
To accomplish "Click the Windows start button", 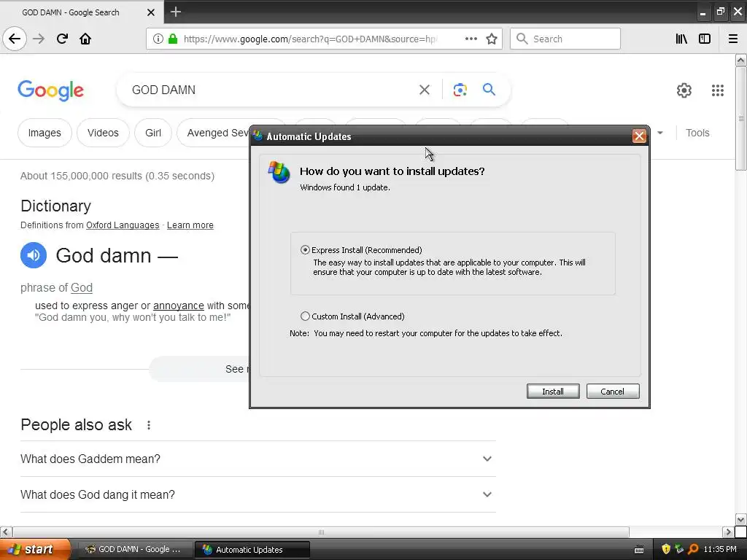I will click(x=34, y=549).
